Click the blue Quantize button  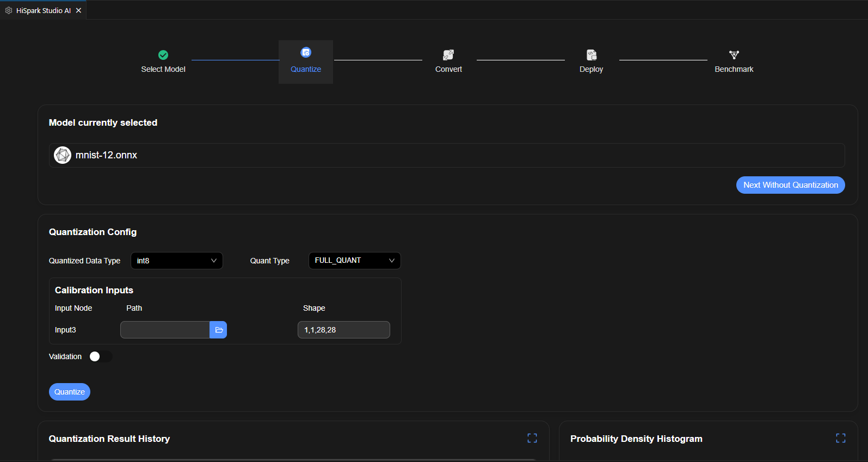pos(70,392)
